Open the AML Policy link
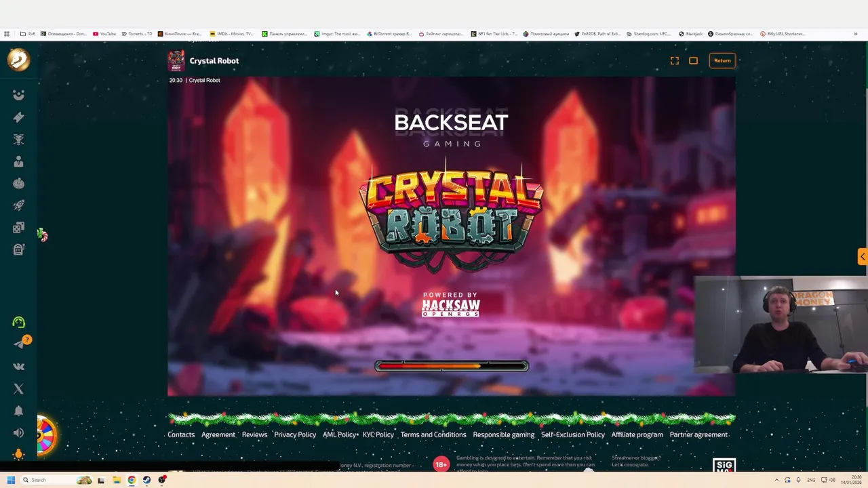 [340, 434]
